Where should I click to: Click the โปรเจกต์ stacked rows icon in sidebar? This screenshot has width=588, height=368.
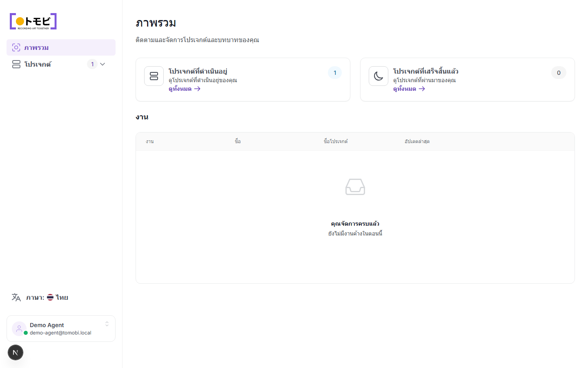(16, 64)
